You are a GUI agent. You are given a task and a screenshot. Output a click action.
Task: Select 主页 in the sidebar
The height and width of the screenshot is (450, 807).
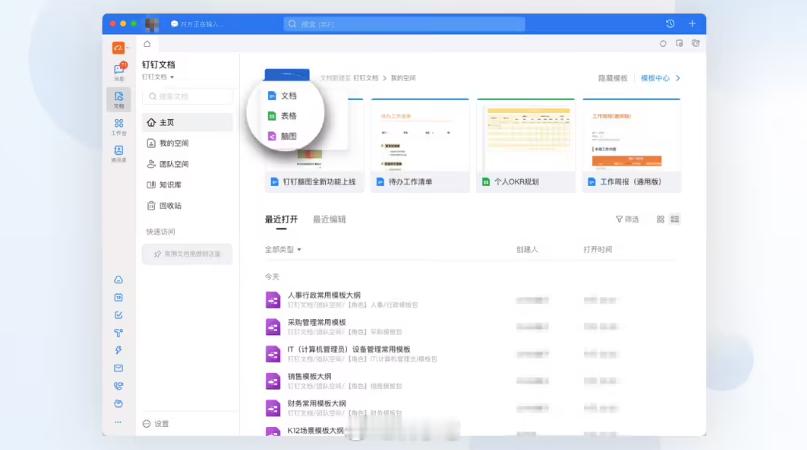point(187,123)
